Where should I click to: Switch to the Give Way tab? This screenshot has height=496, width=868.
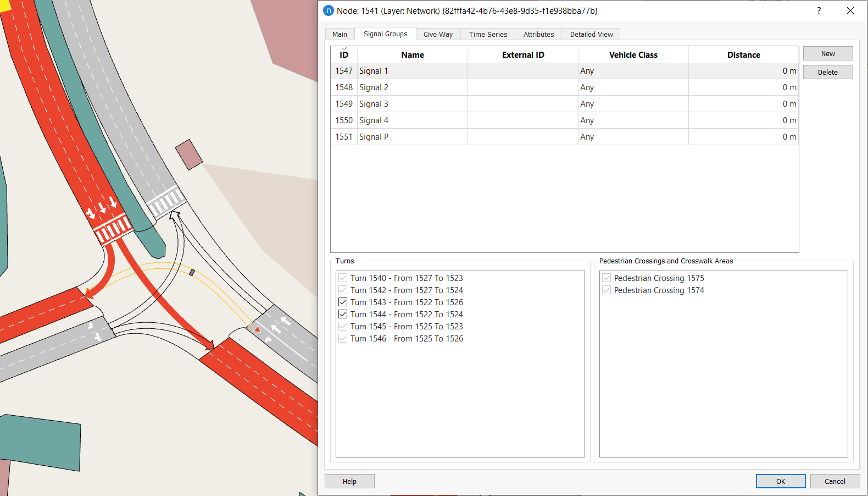coord(438,34)
